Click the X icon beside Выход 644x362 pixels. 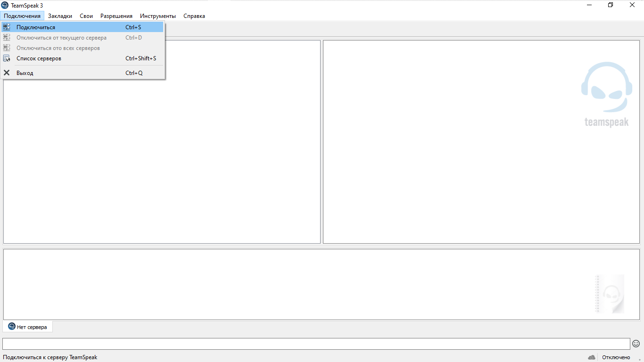(7, 73)
